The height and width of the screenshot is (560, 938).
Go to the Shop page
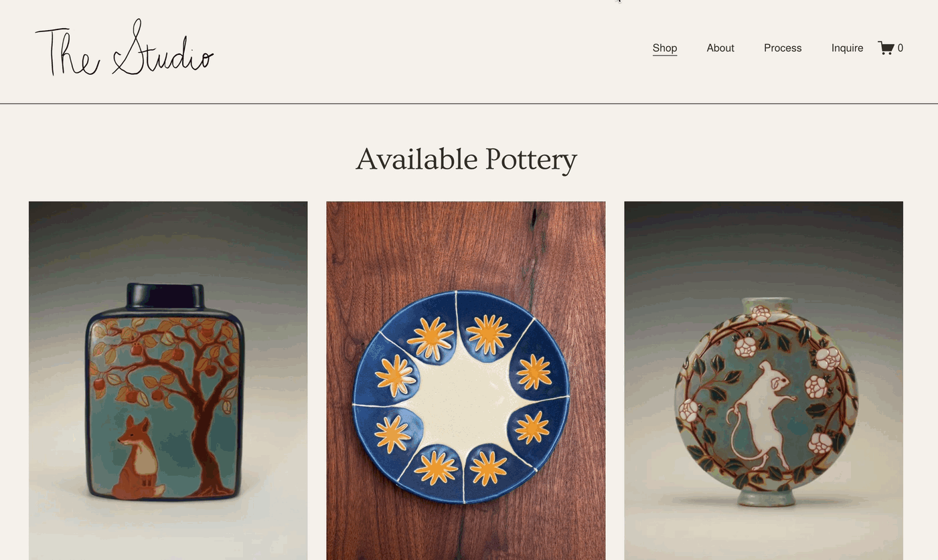click(x=665, y=48)
